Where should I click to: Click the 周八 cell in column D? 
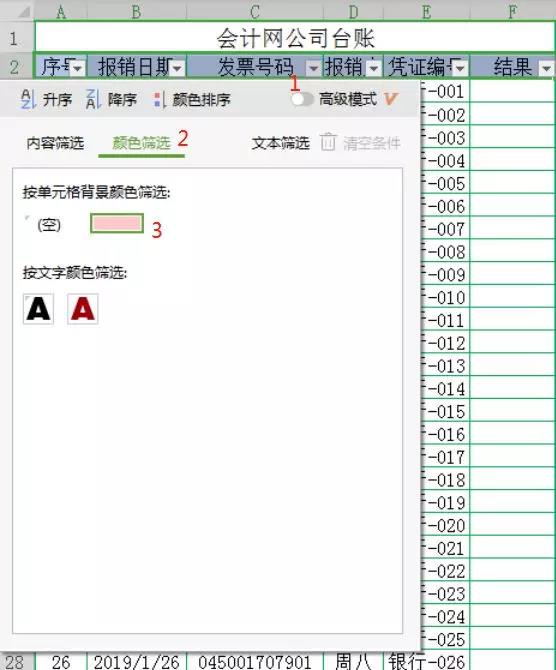coord(353,661)
